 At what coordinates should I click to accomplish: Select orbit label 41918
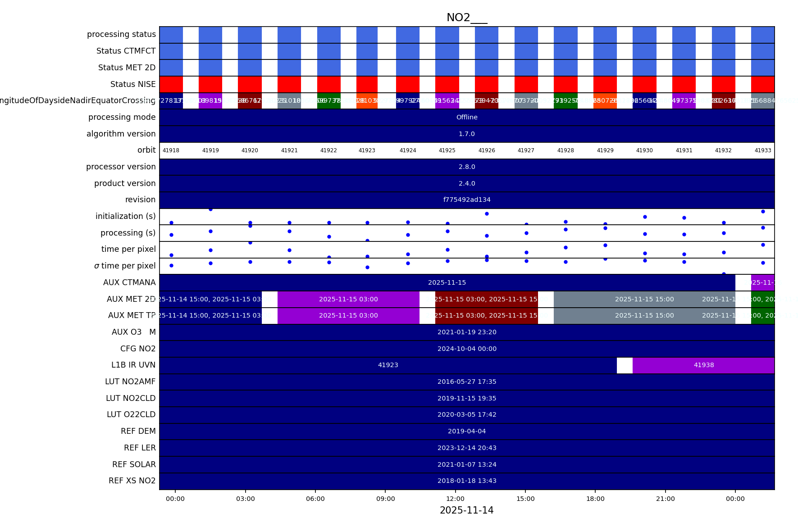[171, 150]
